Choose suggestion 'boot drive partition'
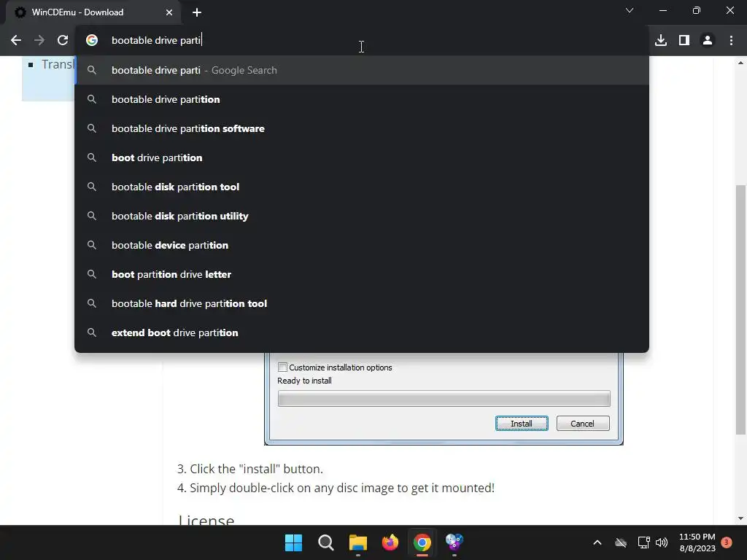The image size is (747, 560). [x=362, y=157]
